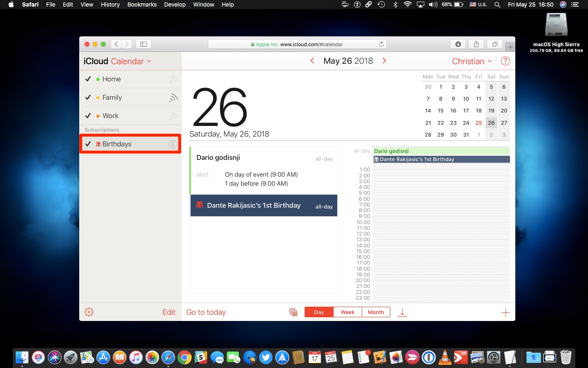Image resolution: width=588 pixels, height=368 pixels.
Task: Select Dante Rakijasic's 1st Birthday list event
Action: pos(264,205)
